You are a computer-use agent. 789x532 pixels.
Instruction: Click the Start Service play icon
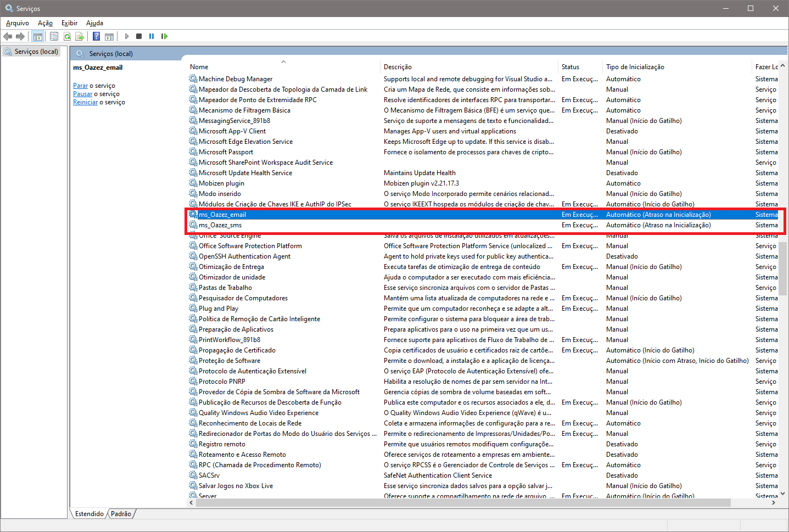tap(126, 36)
